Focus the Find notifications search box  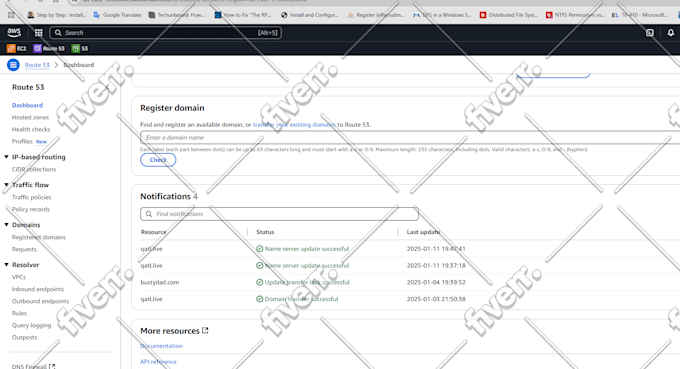tap(279, 214)
